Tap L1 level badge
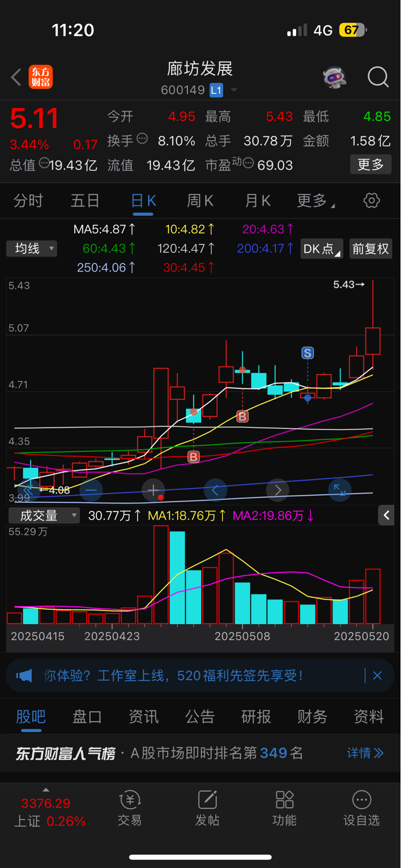This screenshot has height=868, width=401. coord(216,90)
